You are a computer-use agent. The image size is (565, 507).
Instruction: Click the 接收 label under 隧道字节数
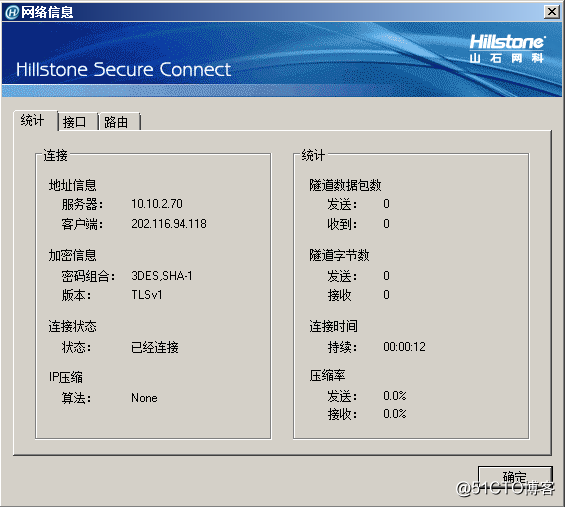(x=339, y=295)
